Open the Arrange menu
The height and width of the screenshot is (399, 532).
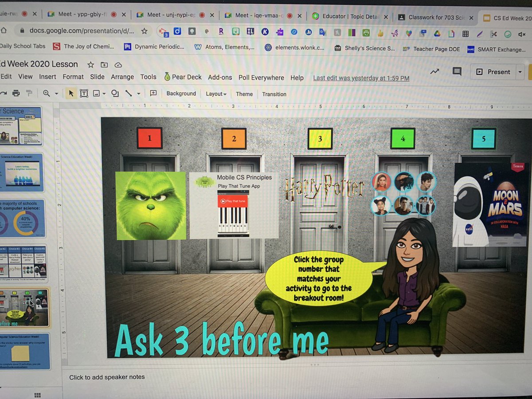pyautogui.click(x=122, y=77)
